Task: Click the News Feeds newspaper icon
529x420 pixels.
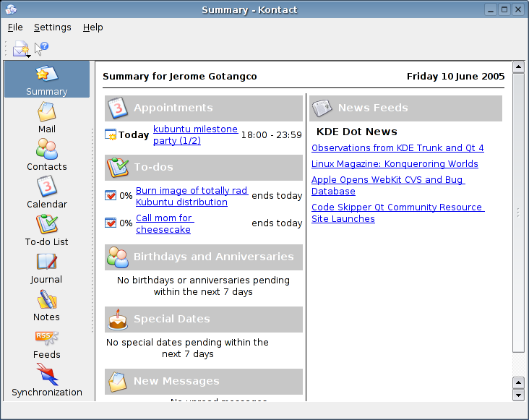Action: [322, 108]
